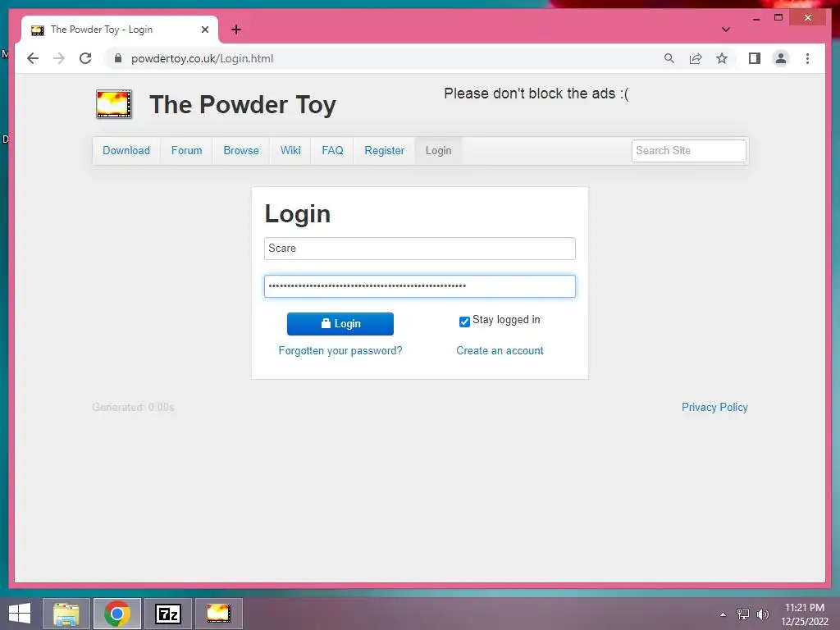The image size is (840, 630).
Task: Open the Forum nav item
Action: tap(186, 151)
